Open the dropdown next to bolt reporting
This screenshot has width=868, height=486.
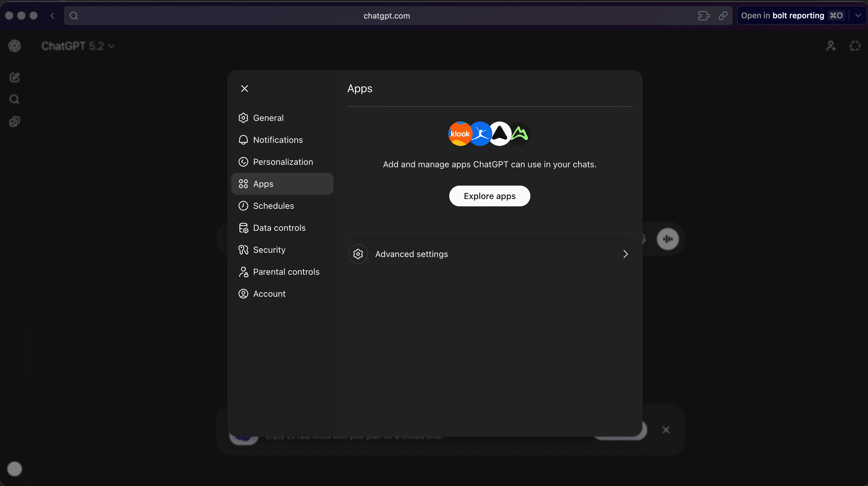coord(858,16)
